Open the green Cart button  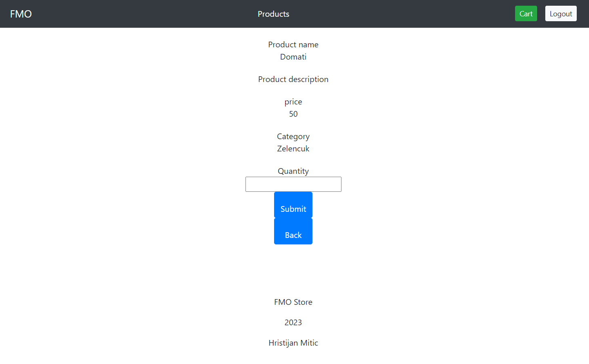pos(526,13)
